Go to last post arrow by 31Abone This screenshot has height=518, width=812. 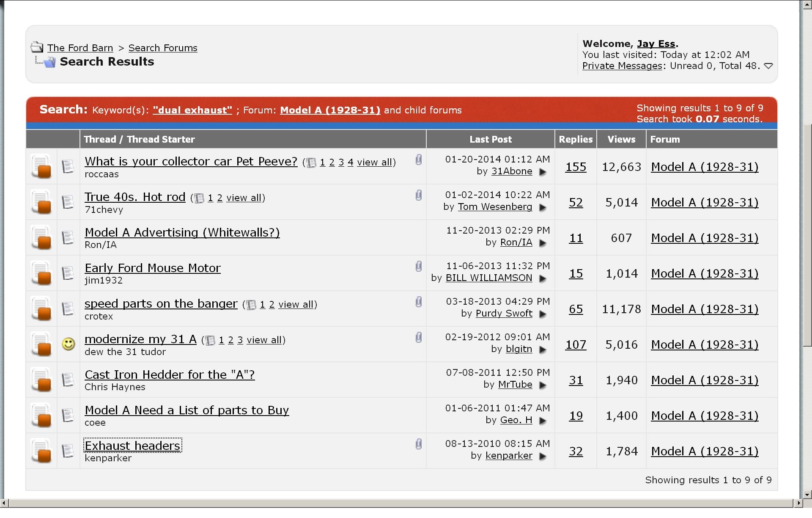pos(543,172)
